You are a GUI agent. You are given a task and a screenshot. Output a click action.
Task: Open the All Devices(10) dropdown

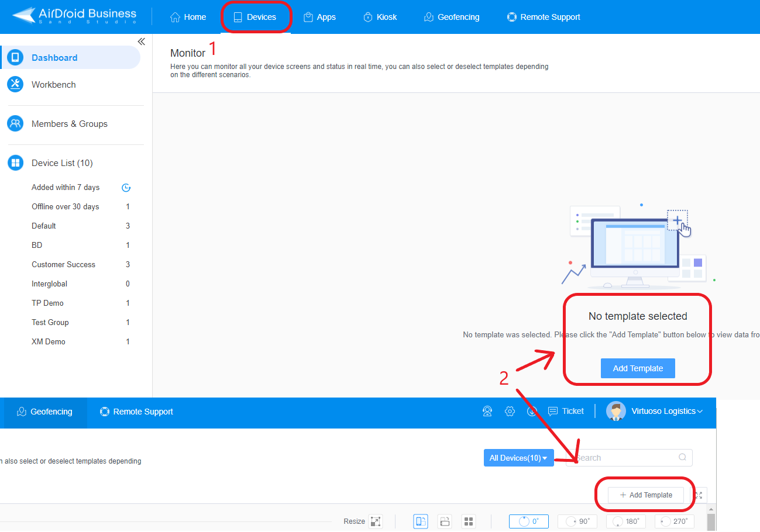click(x=519, y=458)
